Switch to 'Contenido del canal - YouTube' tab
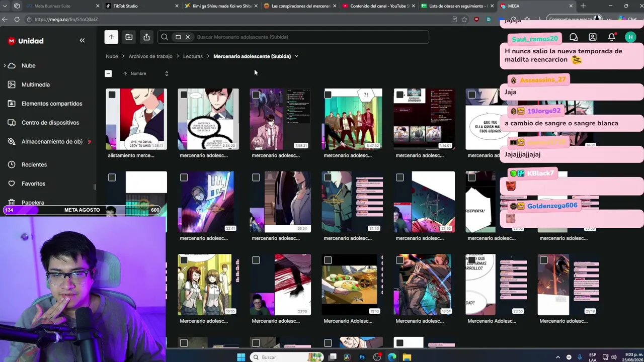 [x=379, y=6]
